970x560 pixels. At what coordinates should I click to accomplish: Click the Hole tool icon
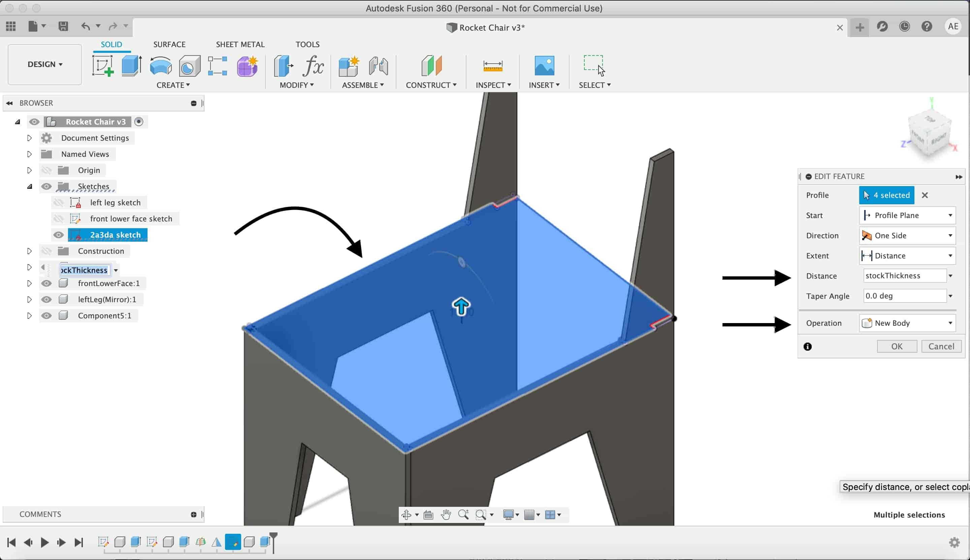point(189,66)
